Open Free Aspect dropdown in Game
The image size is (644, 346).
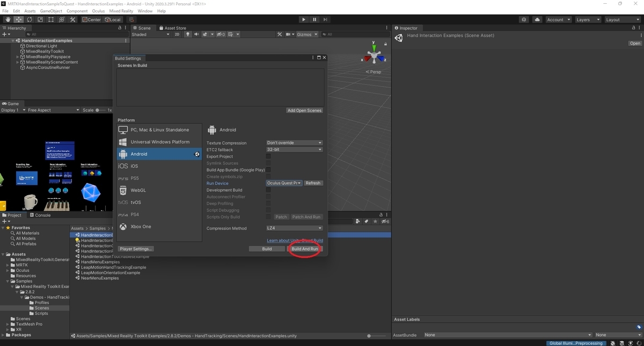(x=53, y=110)
